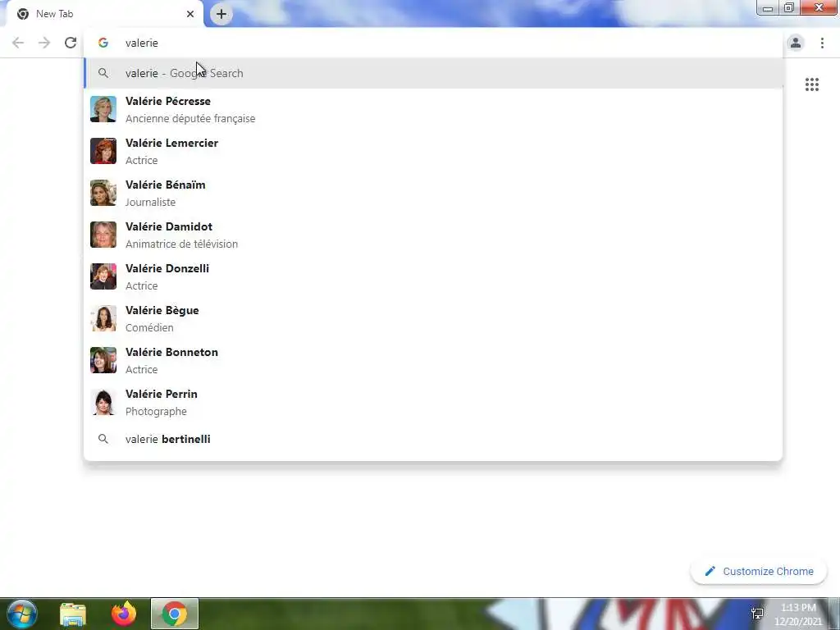Select Valérie Lemercier suggestion
This screenshot has height=630, width=840.
pyautogui.click(x=434, y=151)
